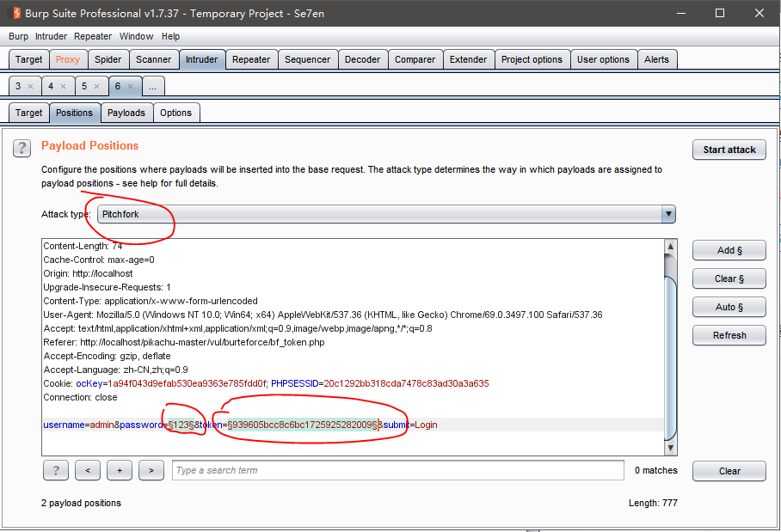Image resolution: width=781 pixels, height=532 pixels.
Task: Switch to the Spider tab
Action: click(x=108, y=59)
